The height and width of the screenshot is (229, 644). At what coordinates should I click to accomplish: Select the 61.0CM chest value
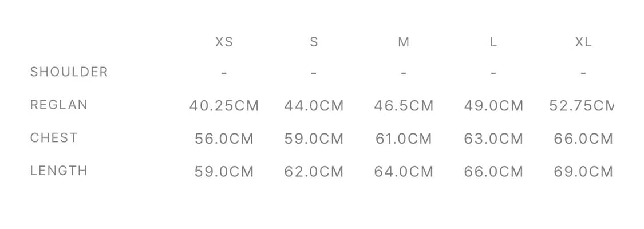pos(404,139)
